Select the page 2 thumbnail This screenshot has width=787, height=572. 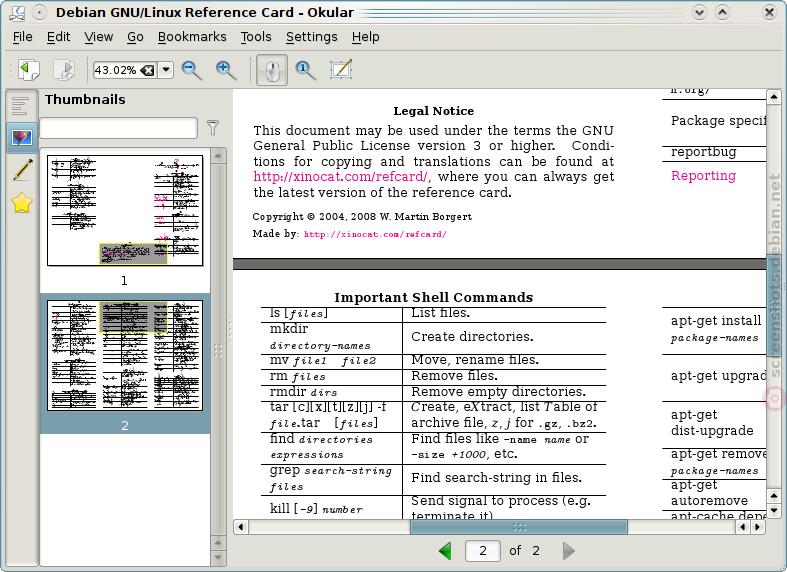(x=125, y=355)
